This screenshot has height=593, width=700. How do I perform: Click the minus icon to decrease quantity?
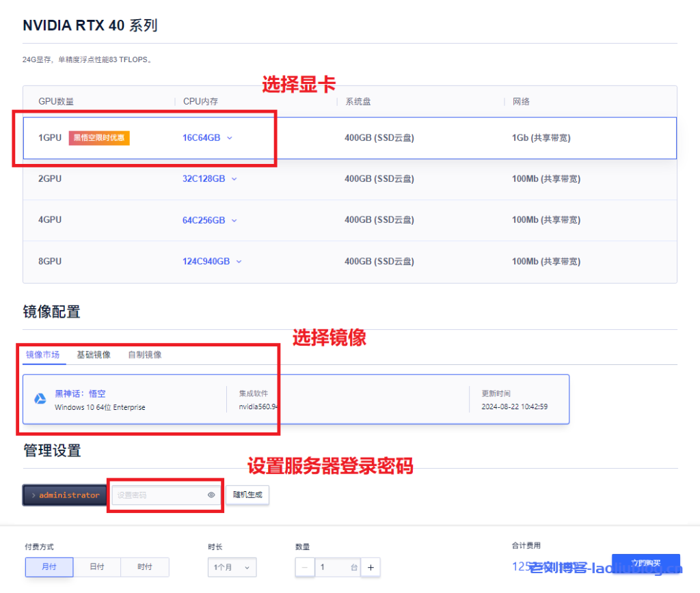point(305,567)
